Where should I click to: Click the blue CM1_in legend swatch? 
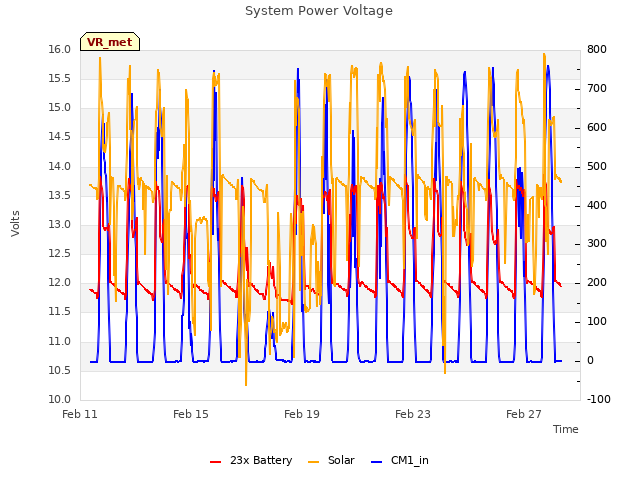point(377,462)
